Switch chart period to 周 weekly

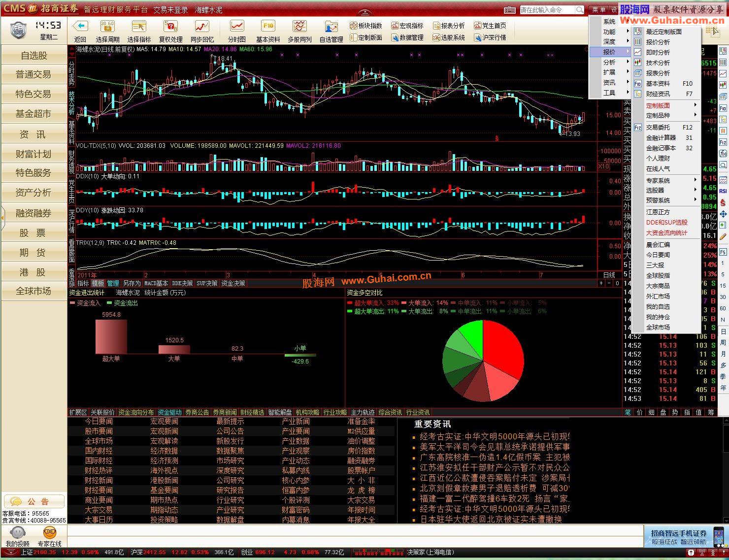(723, 342)
